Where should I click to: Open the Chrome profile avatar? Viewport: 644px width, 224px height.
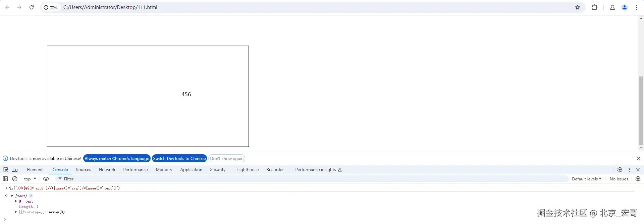625,7
